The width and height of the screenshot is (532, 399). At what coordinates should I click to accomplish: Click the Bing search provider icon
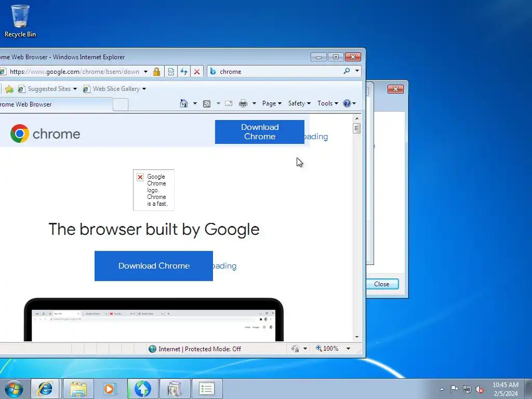(213, 71)
